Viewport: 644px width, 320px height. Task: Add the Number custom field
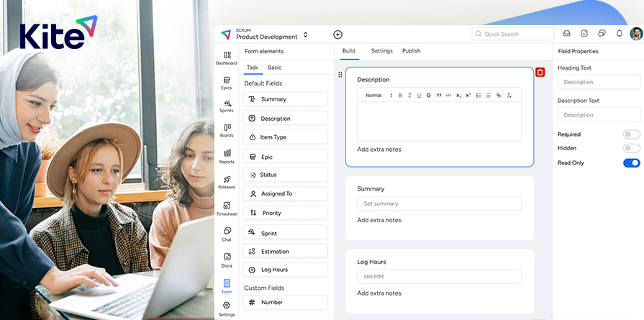(286, 302)
